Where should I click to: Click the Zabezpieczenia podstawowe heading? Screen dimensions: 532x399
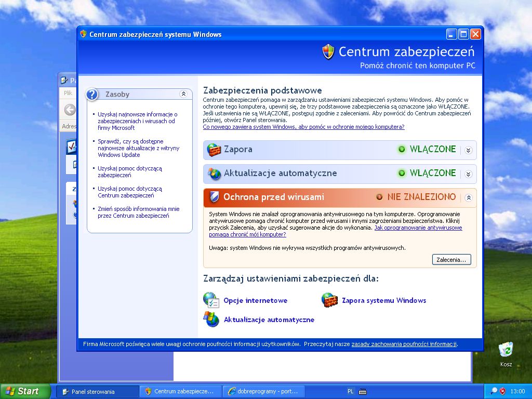[262, 90]
